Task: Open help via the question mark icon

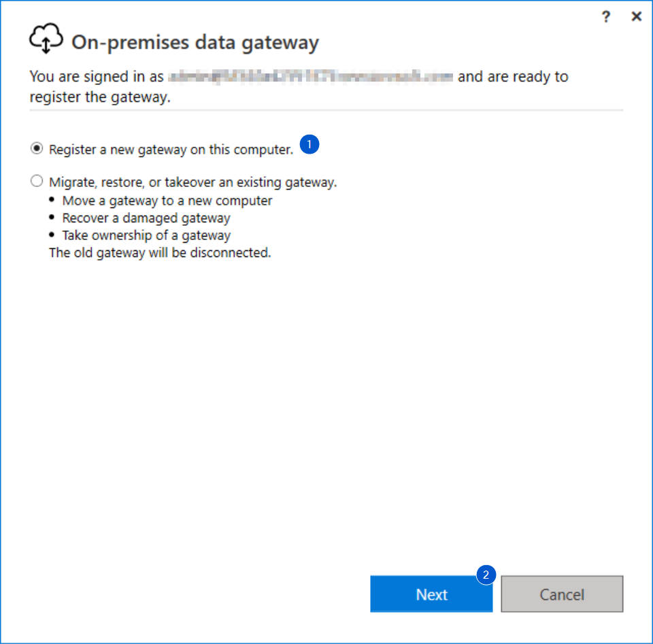Action: [x=606, y=16]
